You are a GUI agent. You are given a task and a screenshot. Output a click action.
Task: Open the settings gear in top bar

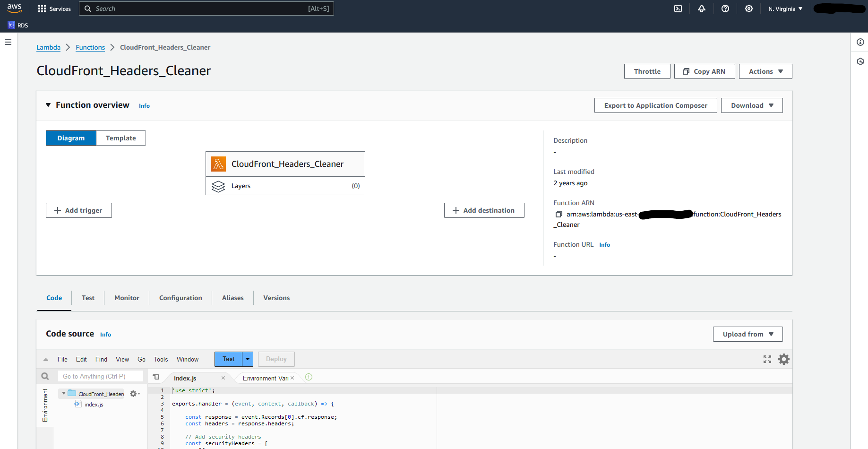point(749,9)
